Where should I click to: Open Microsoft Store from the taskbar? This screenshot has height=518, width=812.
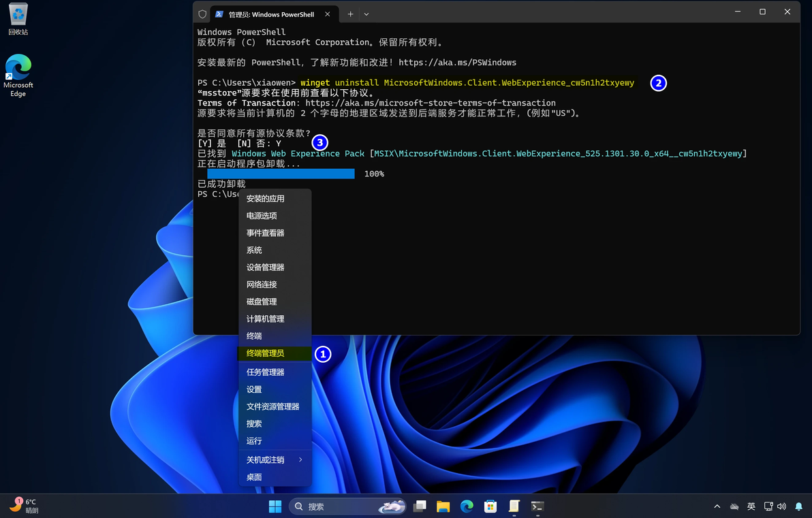[x=490, y=506]
